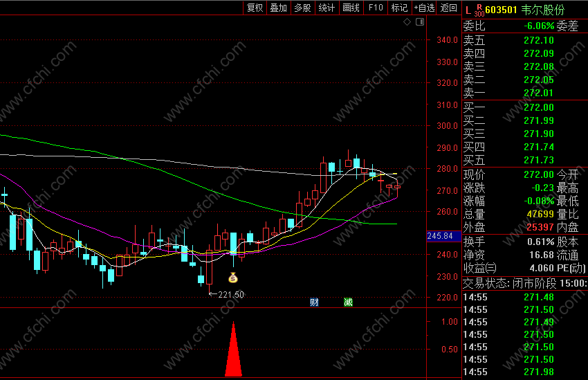Click the 0.50 indicator axis label
588x380 pixels.
tap(449, 350)
